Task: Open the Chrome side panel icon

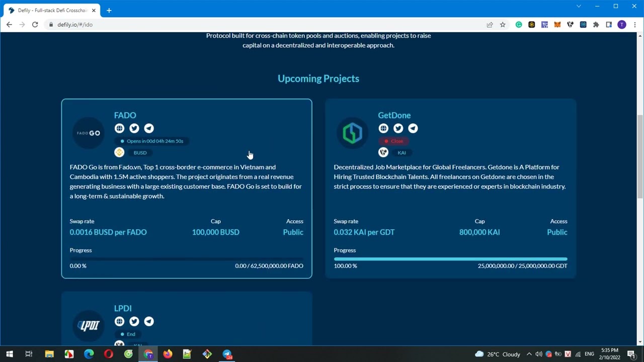Action: point(609,25)
